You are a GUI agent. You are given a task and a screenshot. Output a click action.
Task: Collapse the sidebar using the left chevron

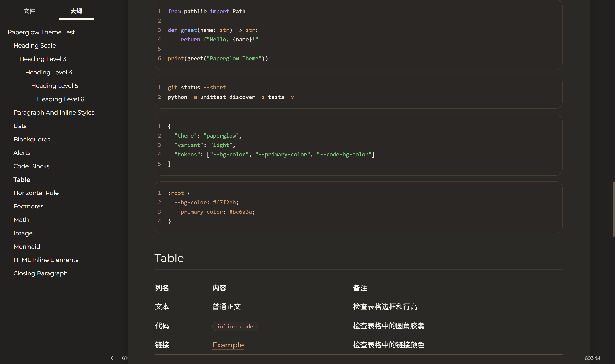coord(112,358)
